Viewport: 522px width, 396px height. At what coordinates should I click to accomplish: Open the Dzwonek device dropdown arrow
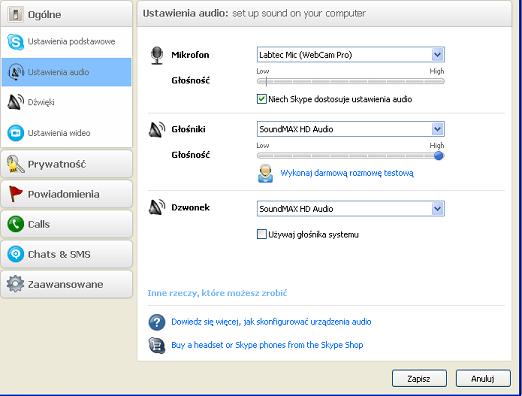pyautogui.click(x=438, y=209)
